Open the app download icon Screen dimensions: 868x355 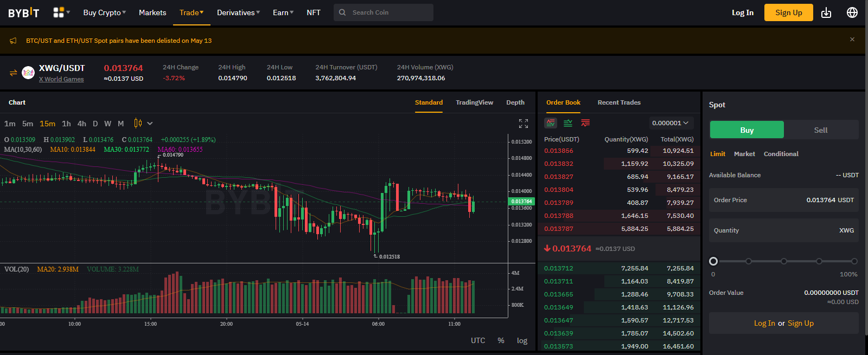[826, 12]
